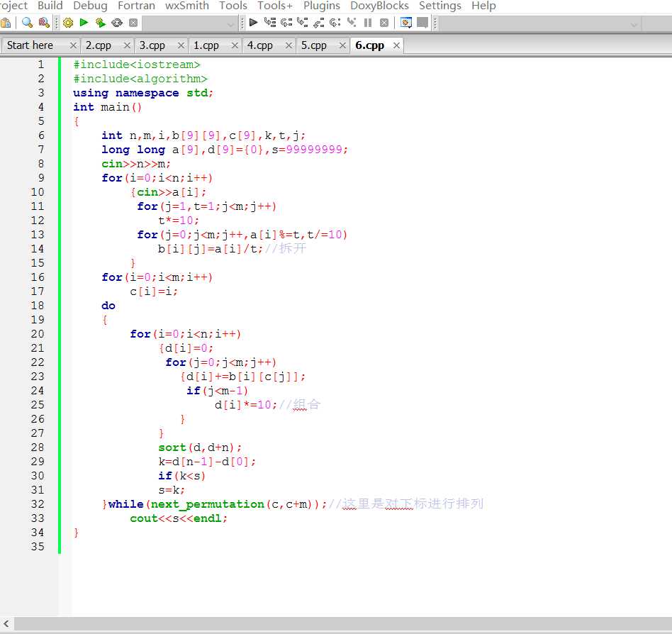Click the Build and run icon
Screen dimensions: 672x634
coord(100,22)
